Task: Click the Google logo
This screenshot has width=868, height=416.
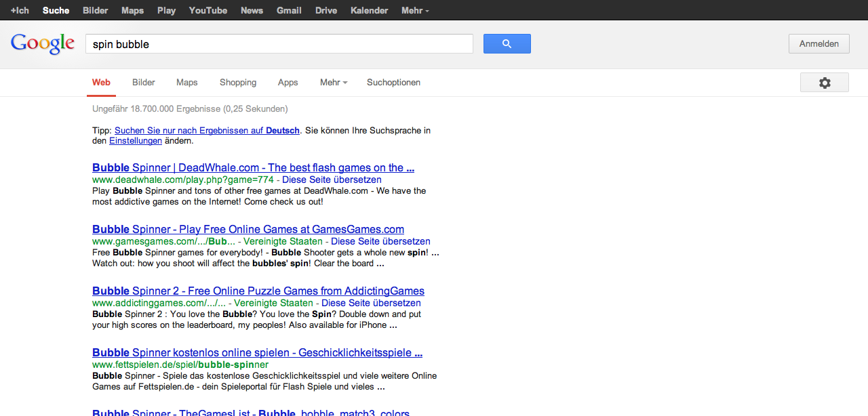Action: 42,44
